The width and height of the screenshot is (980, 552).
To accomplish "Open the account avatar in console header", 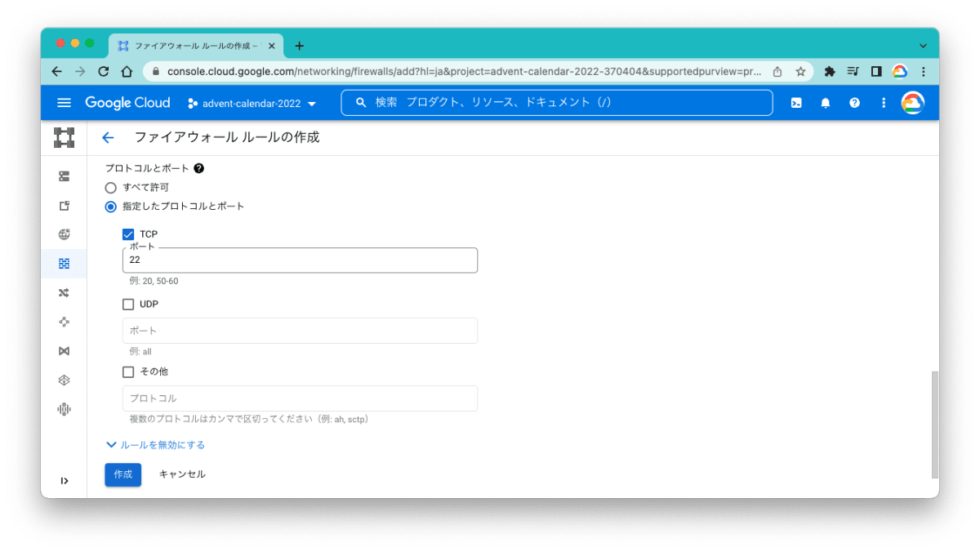I will coord(912,103).
